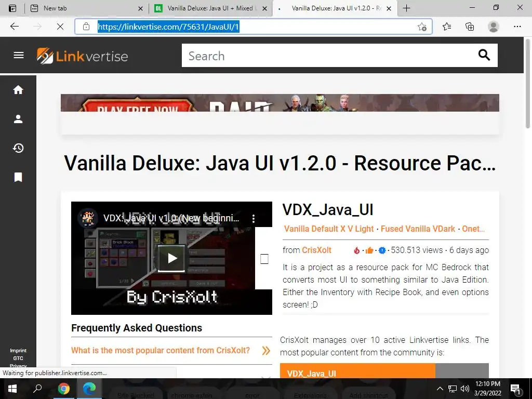The width and height of the screenshot is (532, 399).
Task: Open the Windows Start menu
Action: (12, 389)
